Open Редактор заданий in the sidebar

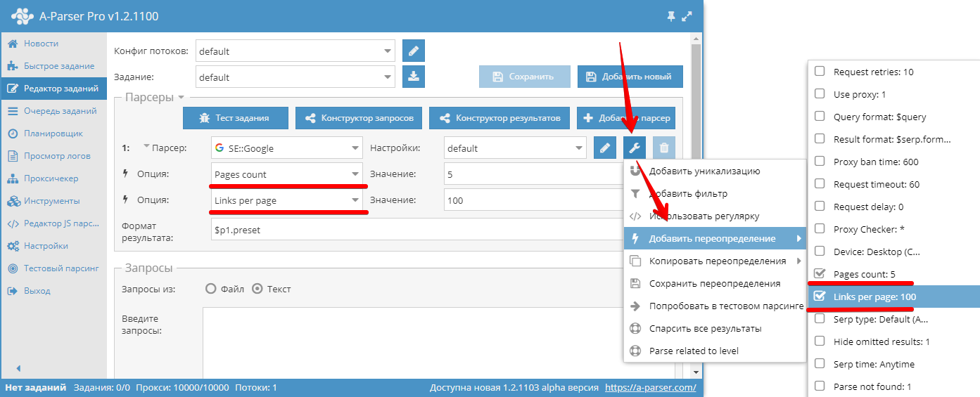[53, 89]
